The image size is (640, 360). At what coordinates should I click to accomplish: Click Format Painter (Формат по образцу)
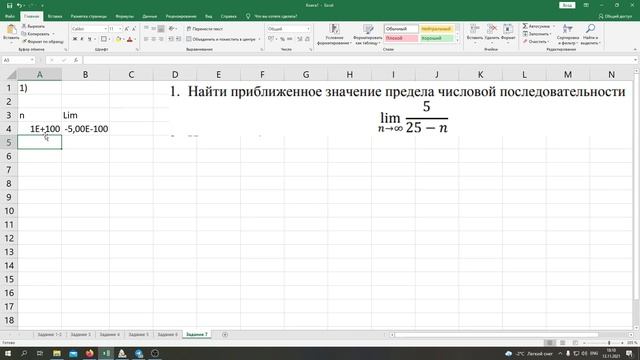tap(43, 41)
